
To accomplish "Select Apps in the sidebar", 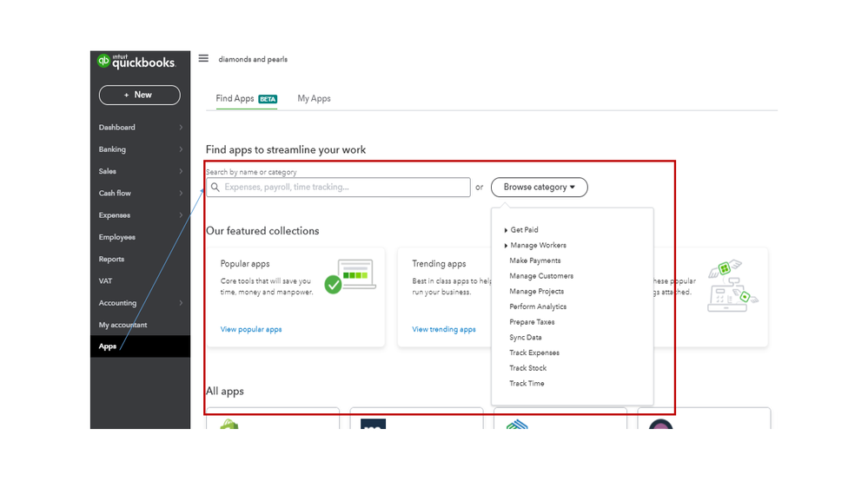I will point(140,346).
